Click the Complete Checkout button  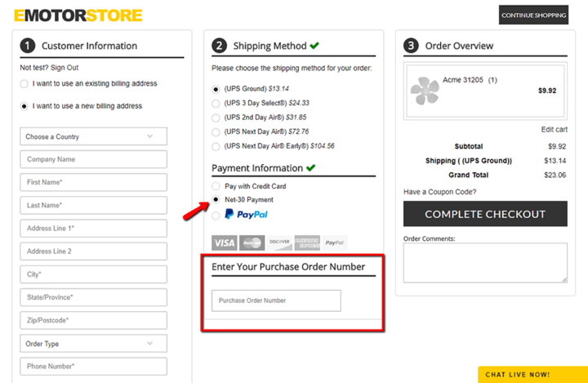click(485, 214)
